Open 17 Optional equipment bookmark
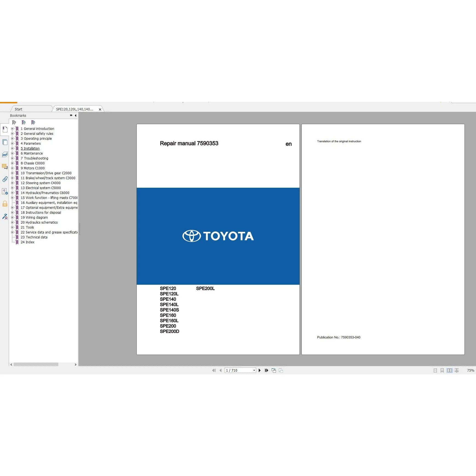The image size is (476, 476). click(x=49, y=207)
